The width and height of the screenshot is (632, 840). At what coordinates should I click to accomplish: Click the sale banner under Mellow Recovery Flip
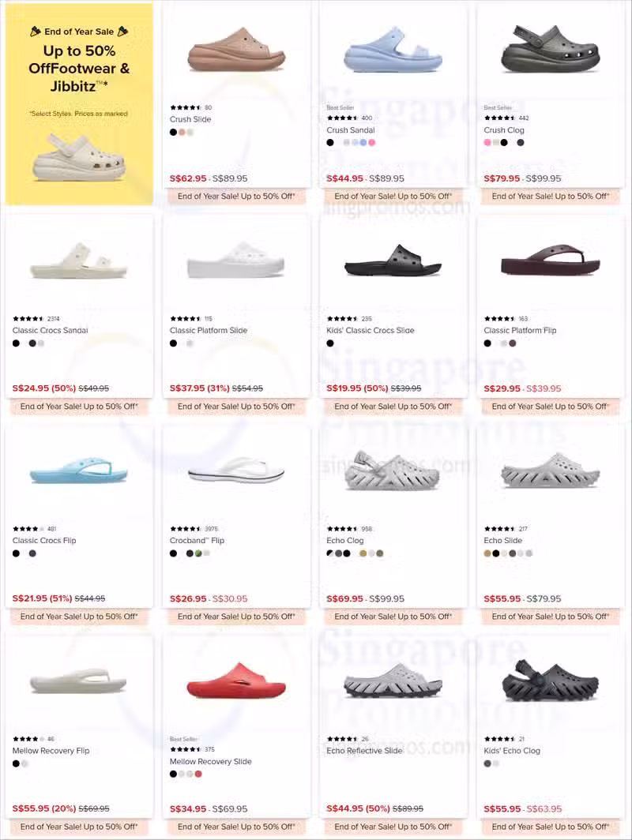[x=79, y=827]
